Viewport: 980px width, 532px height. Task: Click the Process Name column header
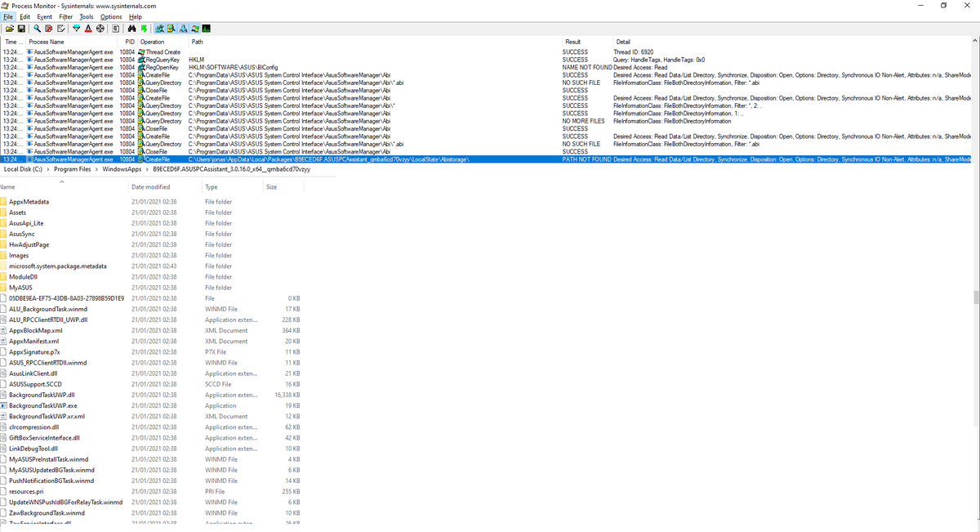72,41
